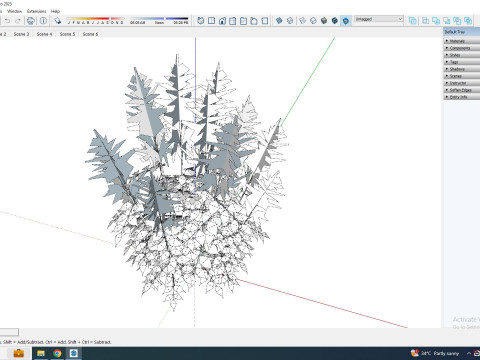
Task: Open File Explorer from the taskbar
Action: (41, 353)
